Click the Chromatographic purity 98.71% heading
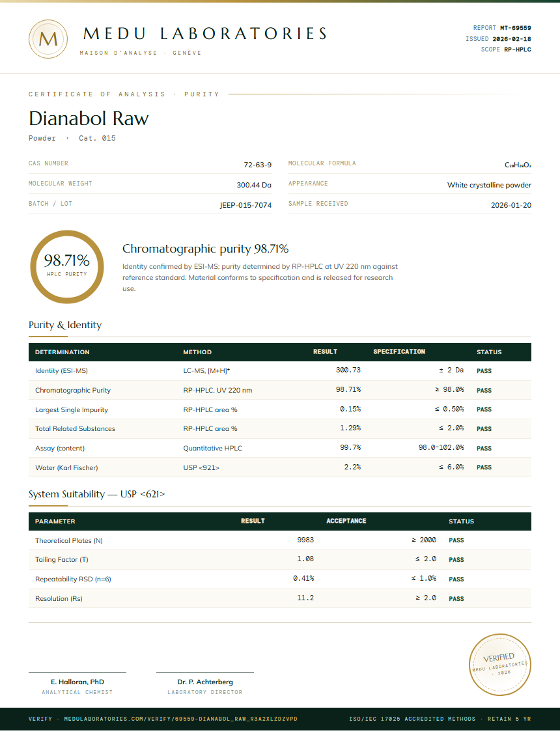 pyautogui.click(x=206, y=249)
